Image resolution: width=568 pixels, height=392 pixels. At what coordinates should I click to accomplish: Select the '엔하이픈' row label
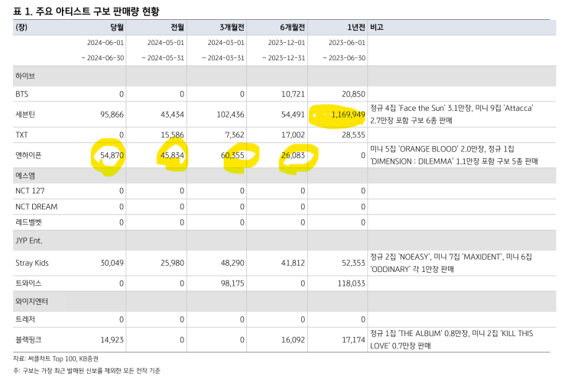coord(28,155)
